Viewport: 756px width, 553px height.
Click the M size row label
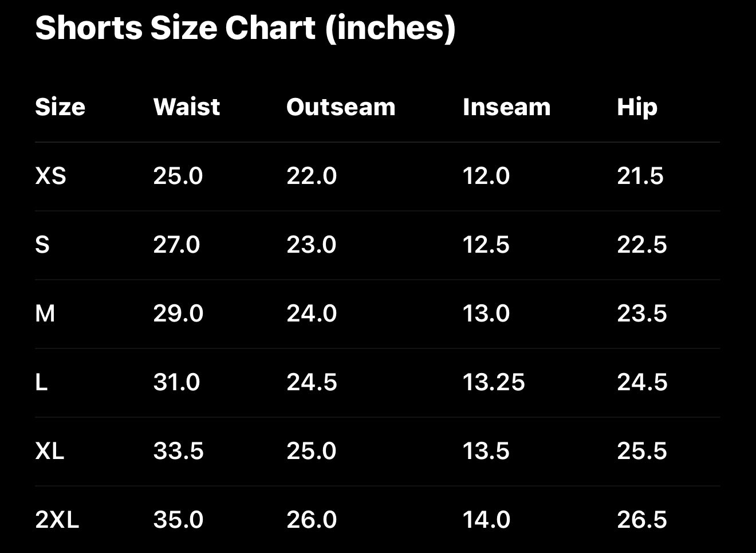[x=45, y=313]
